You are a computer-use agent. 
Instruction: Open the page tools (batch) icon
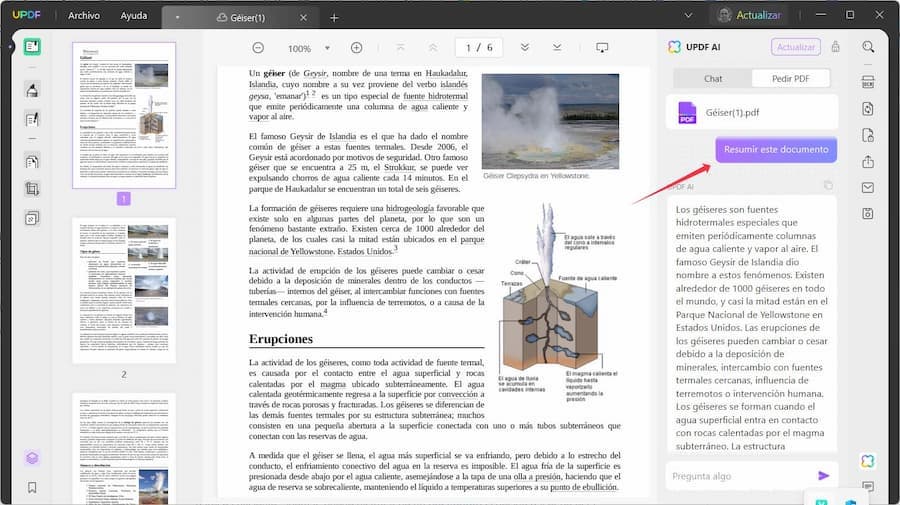[32, 218]
